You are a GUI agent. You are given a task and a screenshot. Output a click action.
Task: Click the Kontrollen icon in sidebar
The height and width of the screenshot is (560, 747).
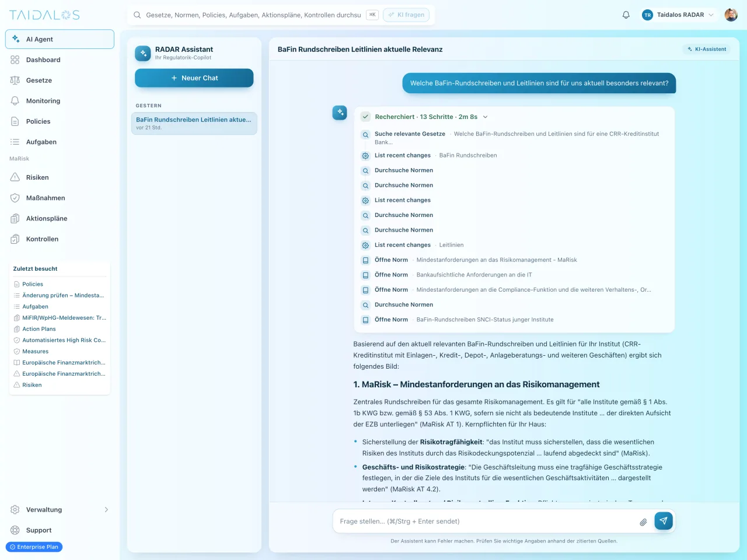pos(15,239)
